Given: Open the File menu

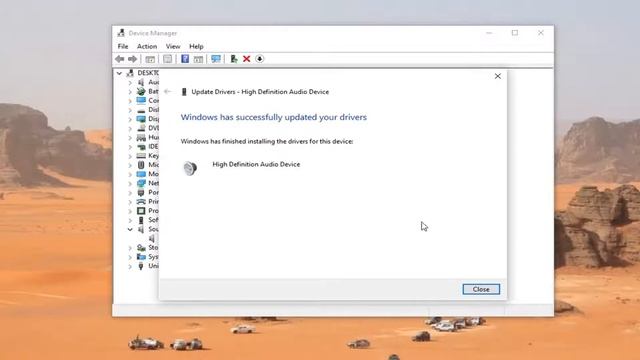Looking at the screenshot, I should 123,47.
